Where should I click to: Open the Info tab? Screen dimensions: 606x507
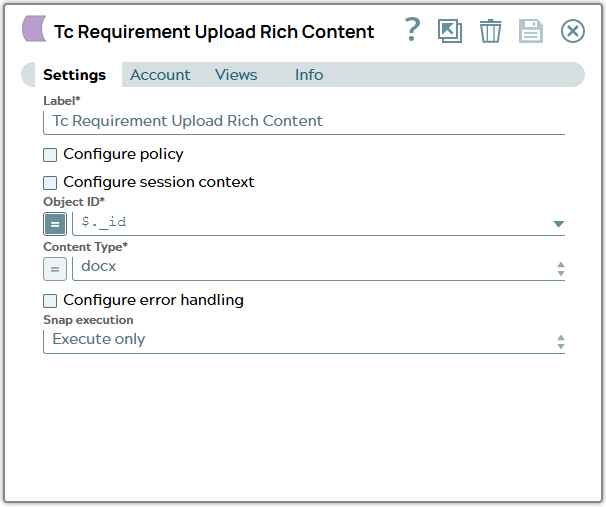[x=309, y=75]
